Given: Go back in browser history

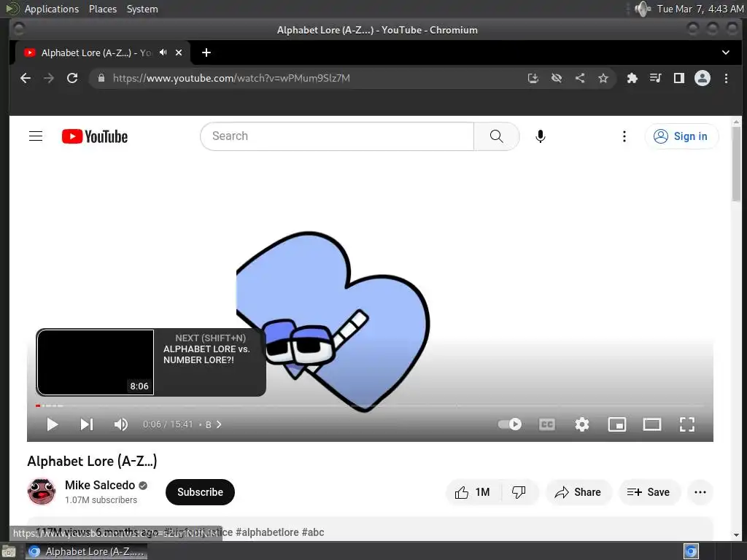Looking at the screenshot, I should [x=26, y=78].
